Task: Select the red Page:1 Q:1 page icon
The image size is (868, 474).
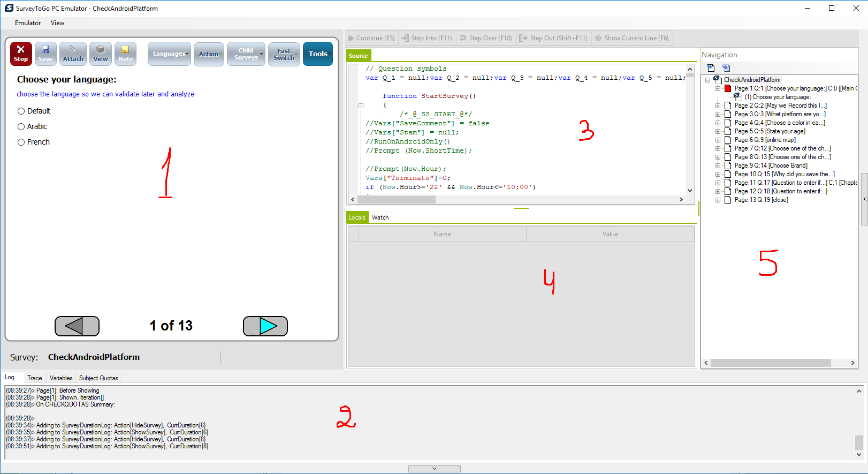Action: point(728,88)
